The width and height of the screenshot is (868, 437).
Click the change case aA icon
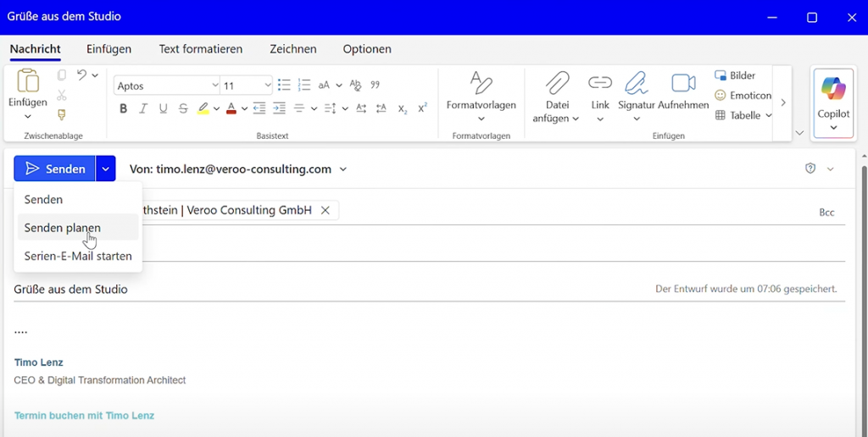[324, 86]
